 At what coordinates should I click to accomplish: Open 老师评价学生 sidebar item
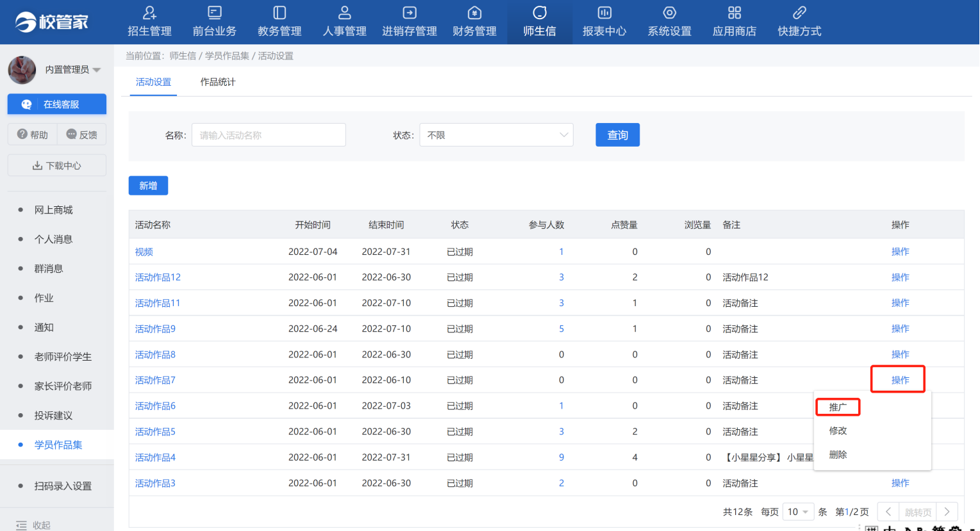63,357
